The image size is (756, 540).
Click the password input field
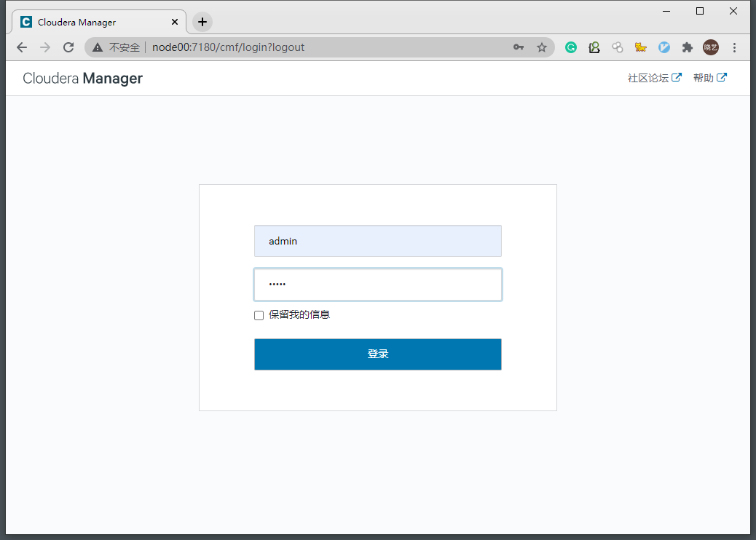[x=378, y=285]
